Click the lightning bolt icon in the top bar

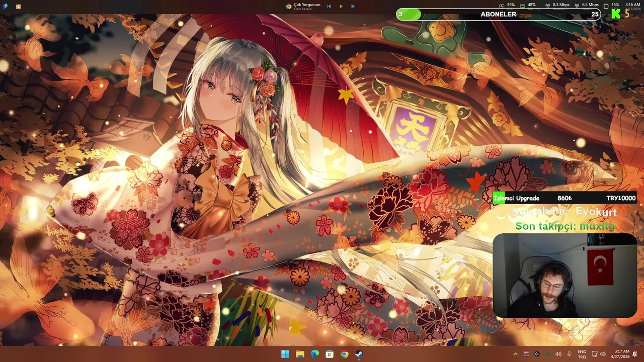[x=6, y=7]
